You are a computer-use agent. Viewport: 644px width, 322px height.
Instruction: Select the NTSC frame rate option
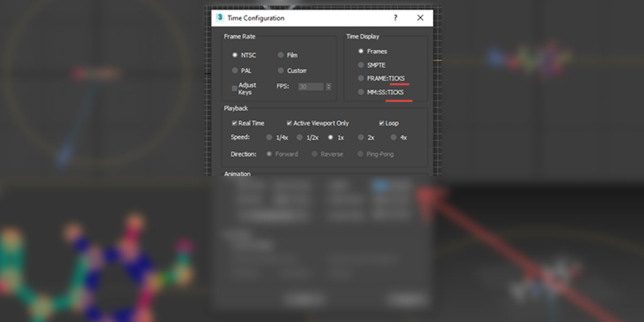click(x=235, y=55)
